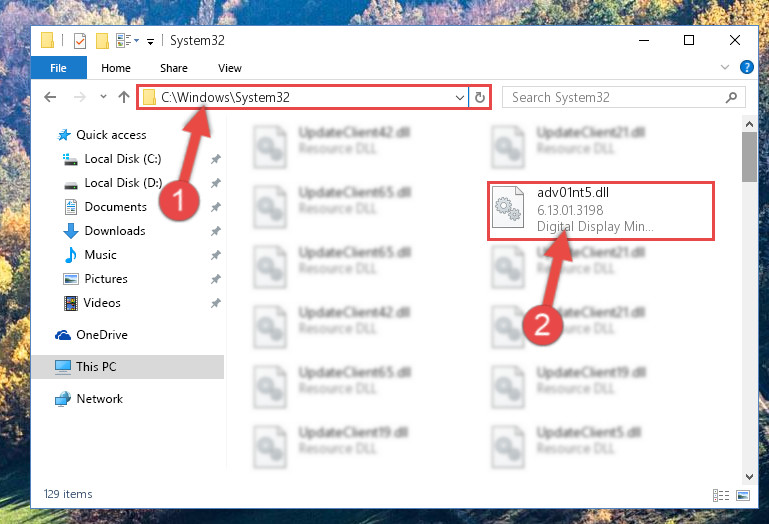
Task: Open Help via the blue question mark
Action: click(x=746, y=67)
